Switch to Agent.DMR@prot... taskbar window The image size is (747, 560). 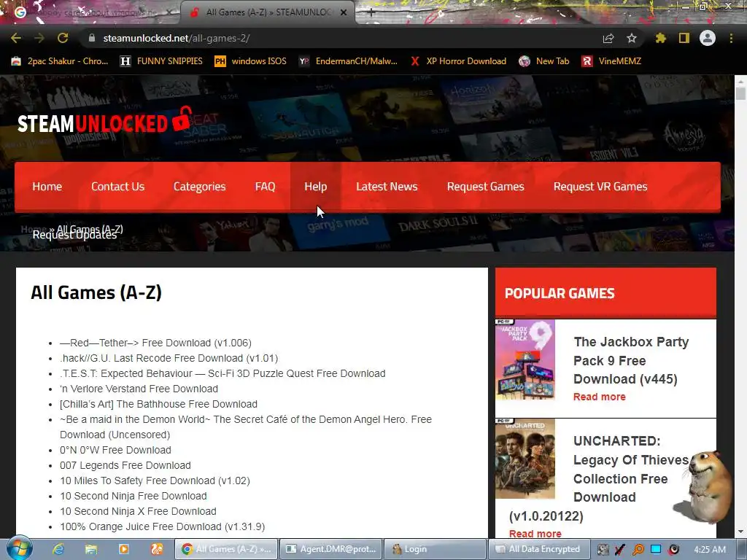331,549
